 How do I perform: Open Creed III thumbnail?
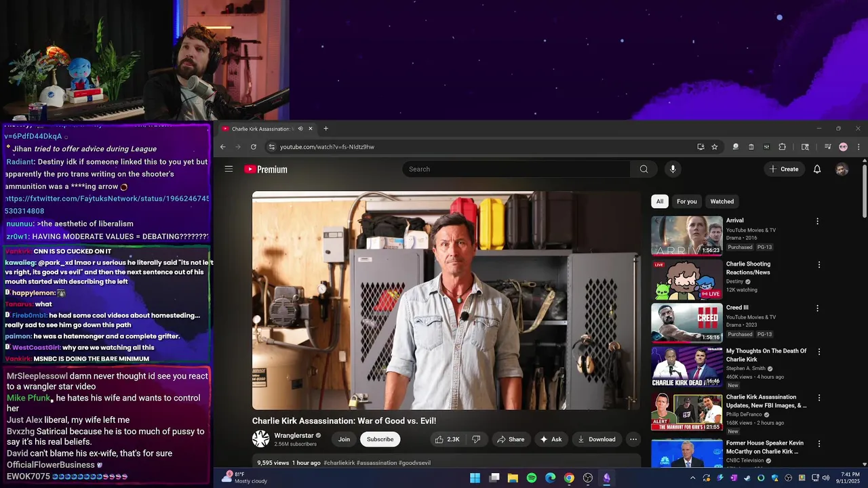687,323
